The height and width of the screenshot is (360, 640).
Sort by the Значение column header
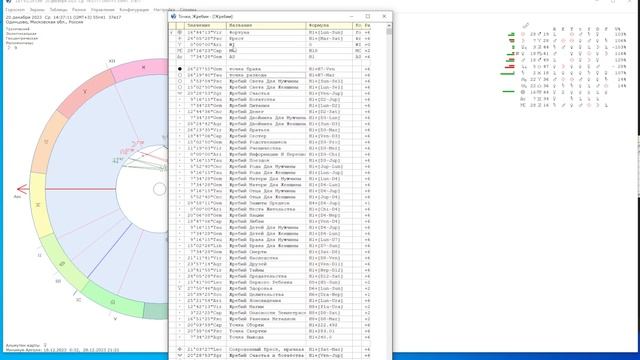point(205,25)
